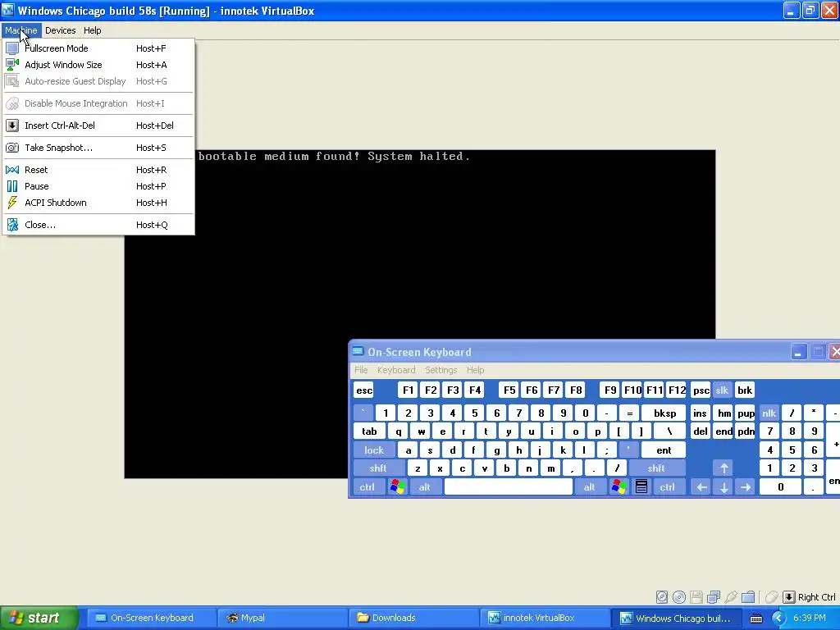Viewport: 840px width, 630px height.
Task: Toggle the left shft key
Action: (x=377, y=468)
